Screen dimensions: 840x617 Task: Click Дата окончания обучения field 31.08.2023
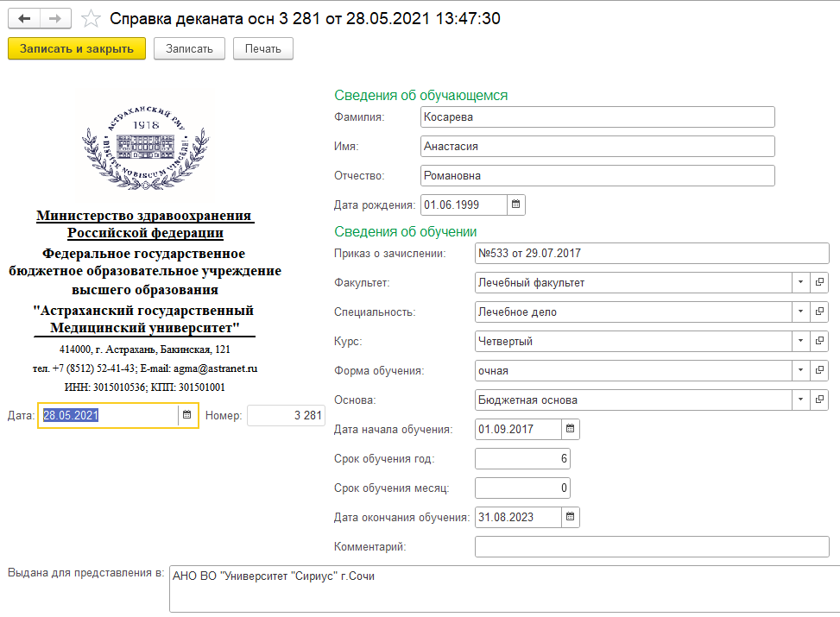coord(518,517)
